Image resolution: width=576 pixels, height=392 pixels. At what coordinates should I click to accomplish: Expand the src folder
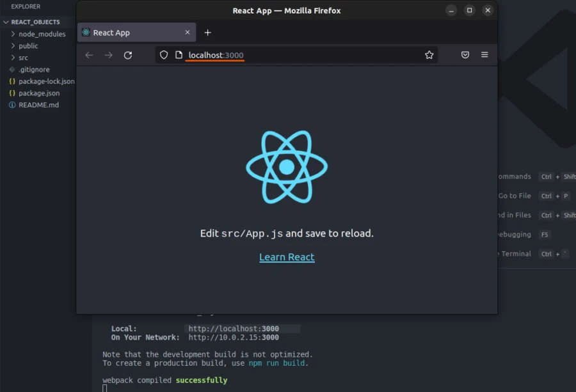pos(23,58)
